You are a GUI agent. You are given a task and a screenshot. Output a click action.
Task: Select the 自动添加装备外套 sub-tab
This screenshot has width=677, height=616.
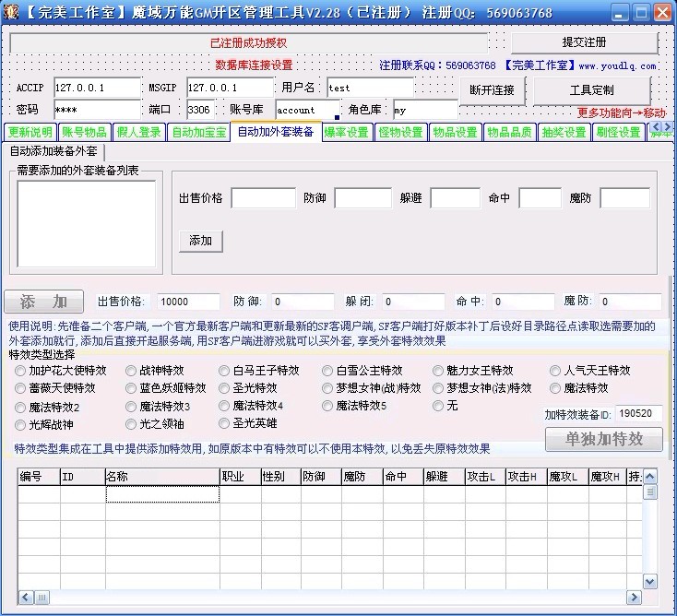(x=53, y=151)
